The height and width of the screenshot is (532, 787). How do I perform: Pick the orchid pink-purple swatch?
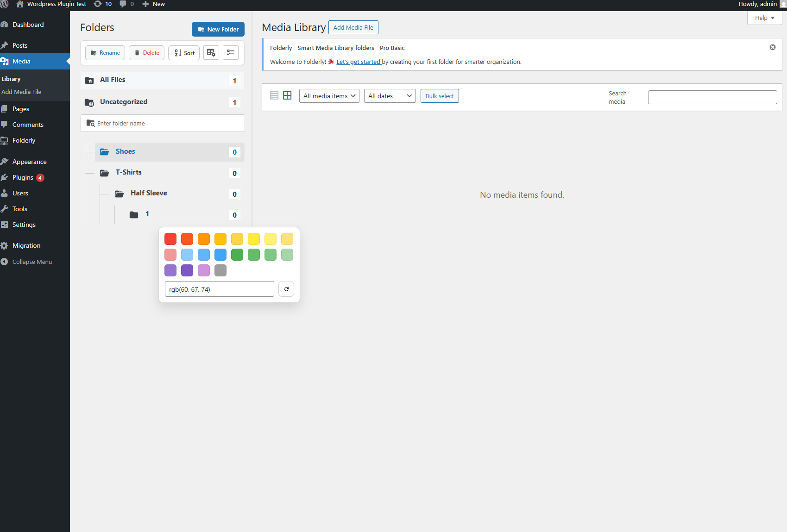click(x=204, y=270)
